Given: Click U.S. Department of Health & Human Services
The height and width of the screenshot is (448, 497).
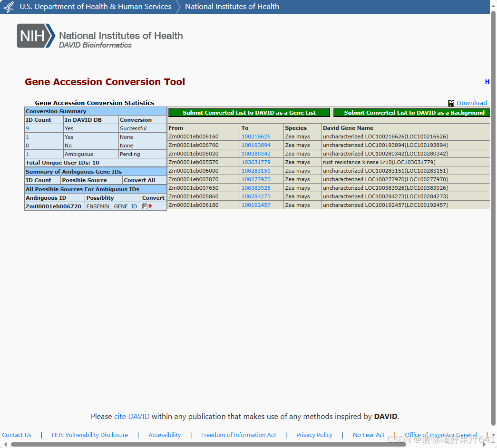Looking at the screenshot, I should pyautogui.click(x=96, y=7).
